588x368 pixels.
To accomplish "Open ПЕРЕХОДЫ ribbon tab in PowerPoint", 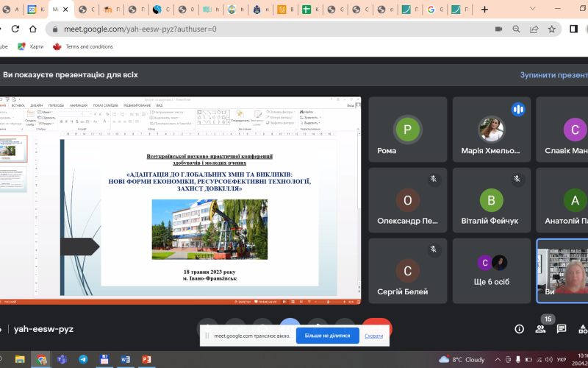I will point(57,105).
